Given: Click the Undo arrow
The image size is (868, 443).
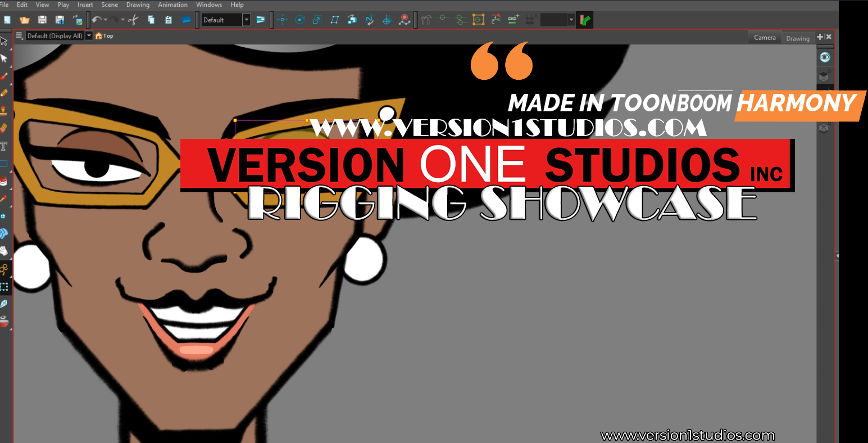Looking at the screenshot, I should (96, 20).
